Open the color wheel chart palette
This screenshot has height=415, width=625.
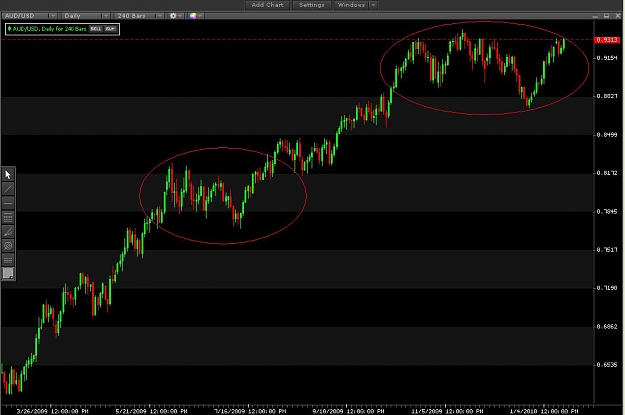click(x=193, y=16)
